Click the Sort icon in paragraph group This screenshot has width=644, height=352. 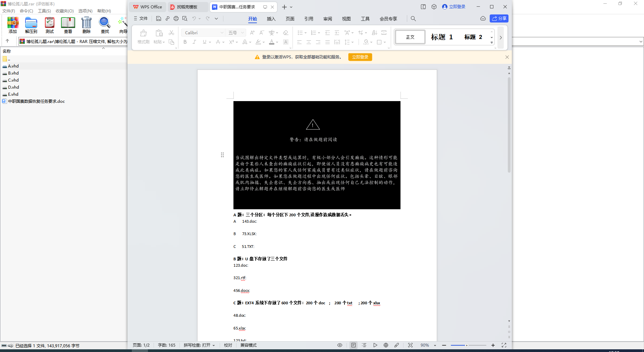pos(375,33)
